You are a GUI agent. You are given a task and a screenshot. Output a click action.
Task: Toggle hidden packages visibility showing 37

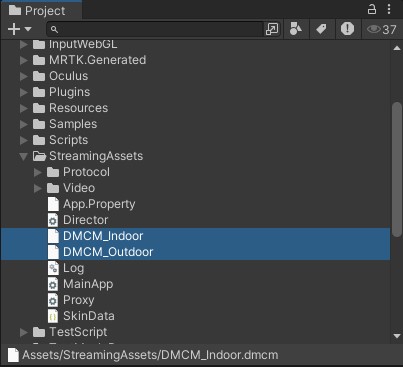[382, 29]
